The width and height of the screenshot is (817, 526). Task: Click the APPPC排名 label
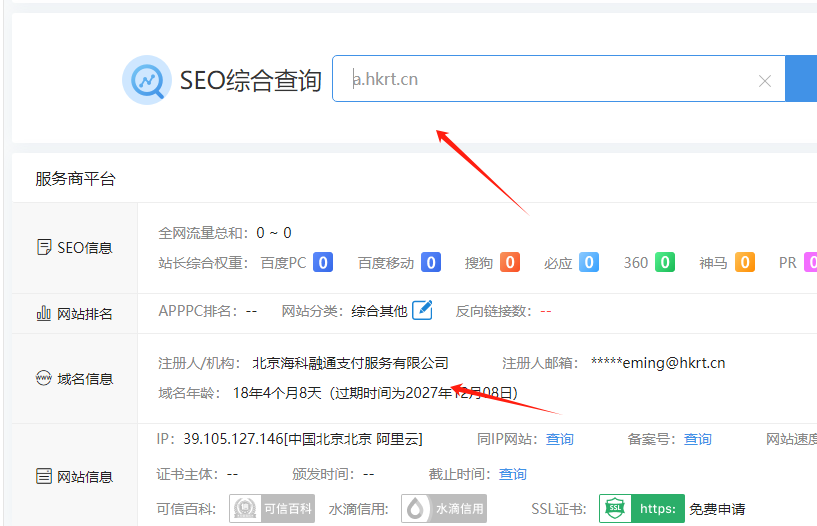click(198, 311)
